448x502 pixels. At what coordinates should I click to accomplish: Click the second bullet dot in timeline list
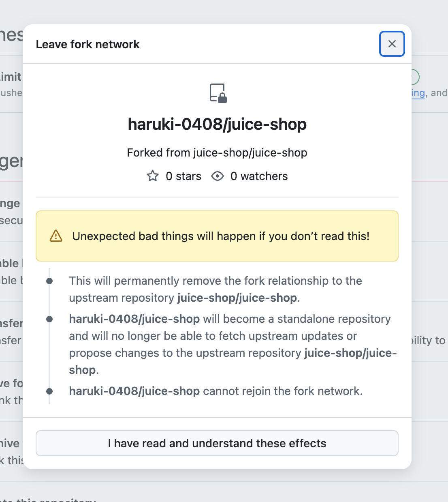click(x=49, y=319)
